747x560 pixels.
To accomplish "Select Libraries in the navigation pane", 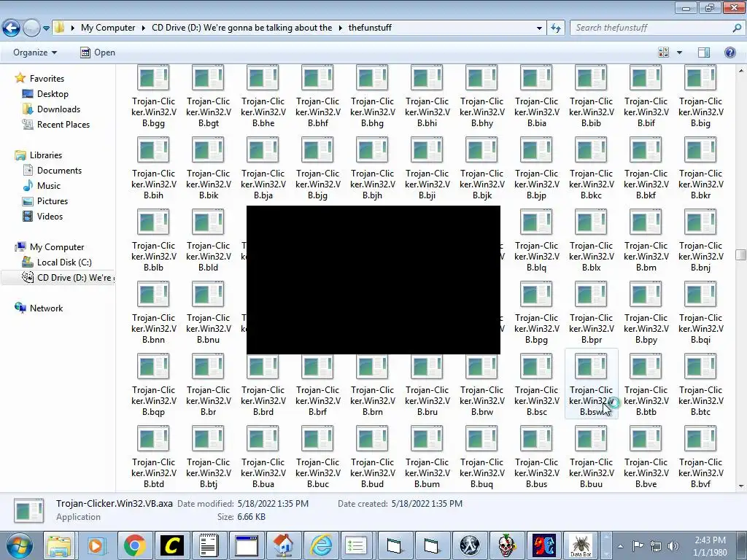I will point(46,155).
